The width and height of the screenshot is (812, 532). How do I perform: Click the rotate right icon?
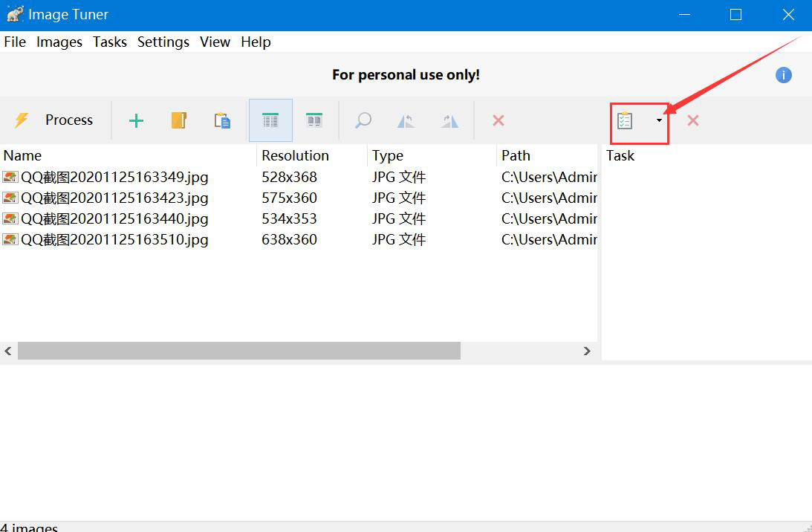coord(449,120)
